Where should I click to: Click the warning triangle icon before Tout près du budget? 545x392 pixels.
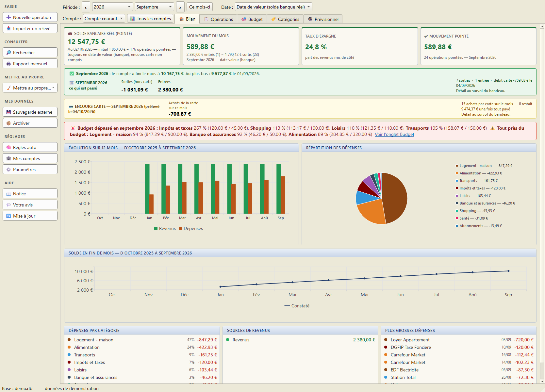click(492, 128)
